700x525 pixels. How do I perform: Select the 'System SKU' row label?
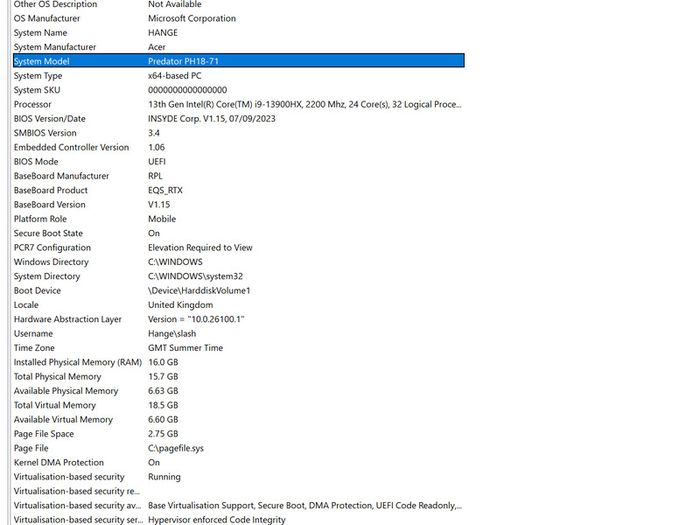[37, 90]
